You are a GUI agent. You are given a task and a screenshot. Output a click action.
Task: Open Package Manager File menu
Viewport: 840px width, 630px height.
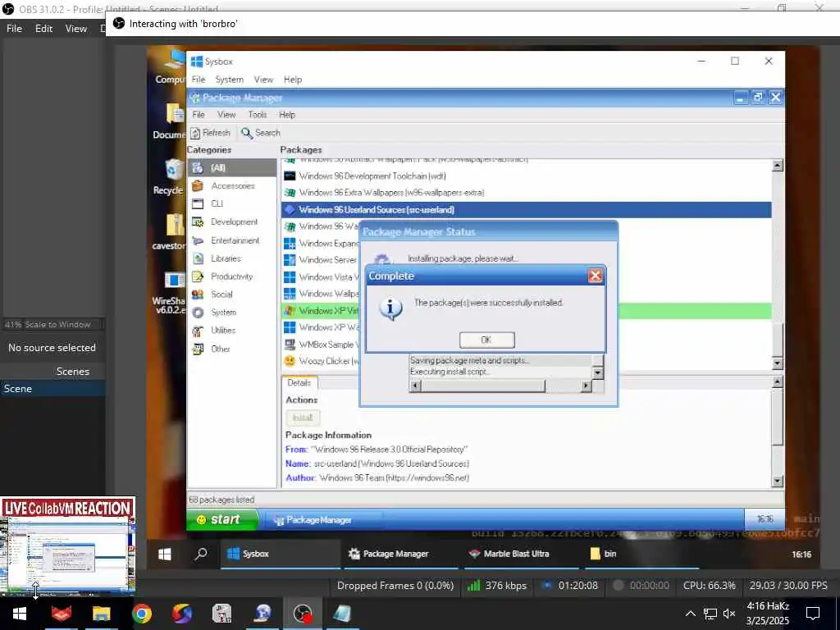coord(199,115)
